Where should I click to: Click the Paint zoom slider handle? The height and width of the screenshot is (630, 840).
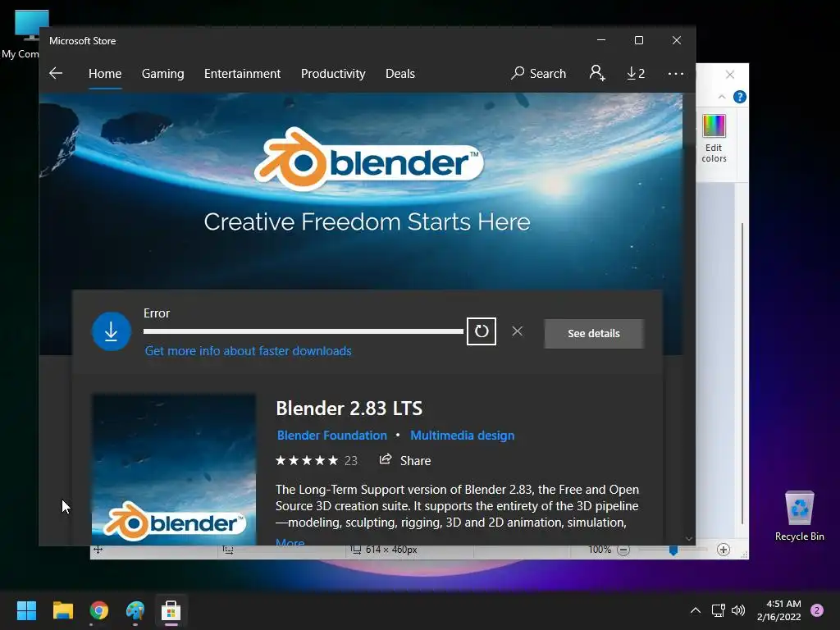[673, 550]
